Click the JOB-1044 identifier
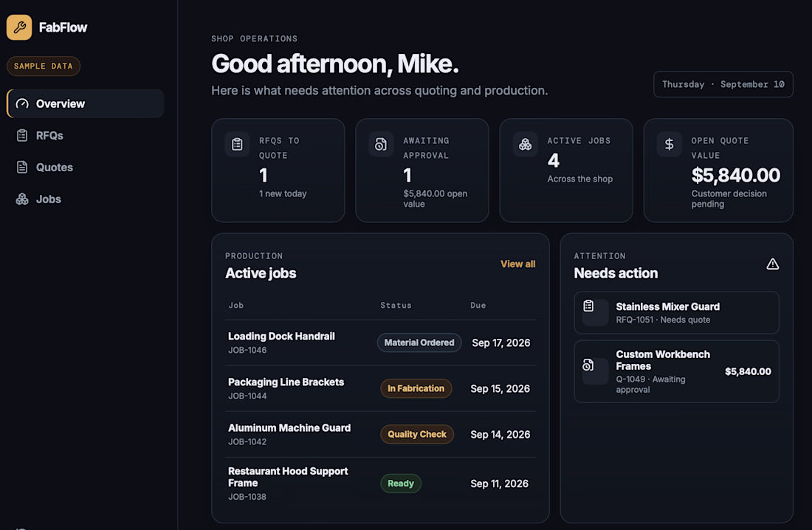The height and width of the screenshot is (530, 812). pos(247,396)
